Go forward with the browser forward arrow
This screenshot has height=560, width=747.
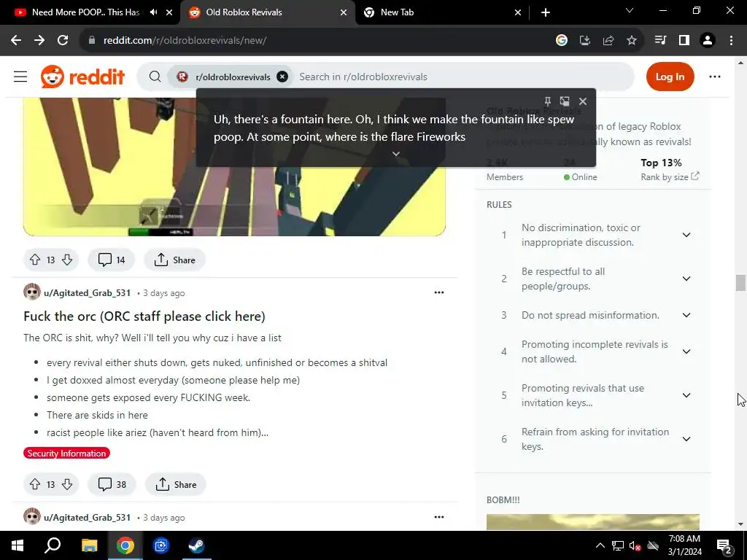(39, 41)
